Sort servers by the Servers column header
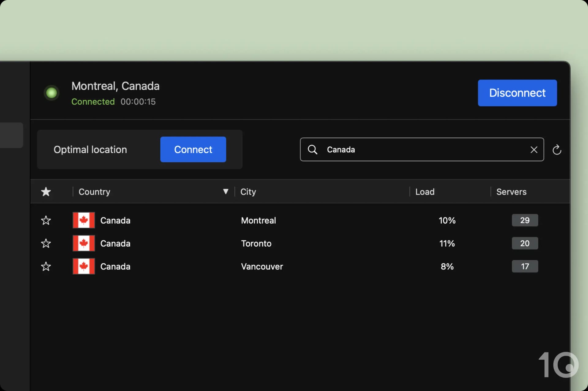 (x=511, y=191)
